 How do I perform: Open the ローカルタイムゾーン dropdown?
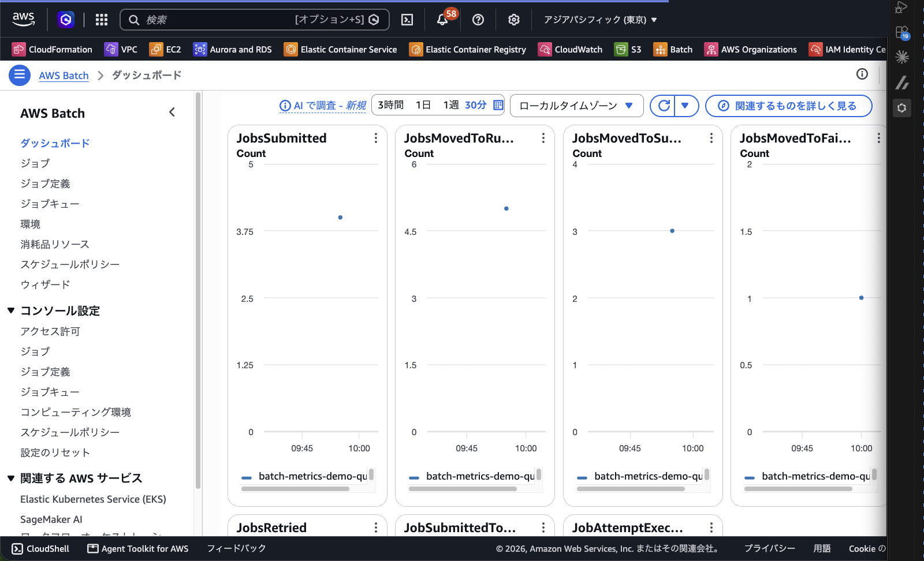(576, 106)
